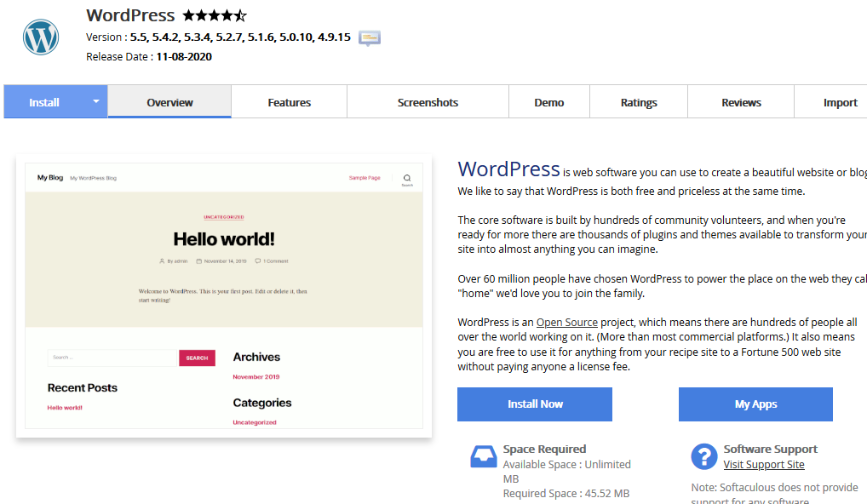Click the Hello world! heading in preview

(224, 239)
